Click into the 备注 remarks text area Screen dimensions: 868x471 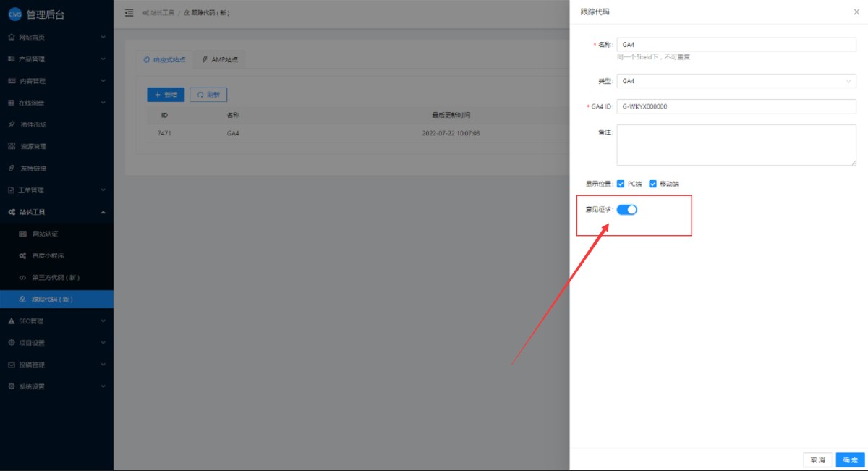tap(736, 145)
